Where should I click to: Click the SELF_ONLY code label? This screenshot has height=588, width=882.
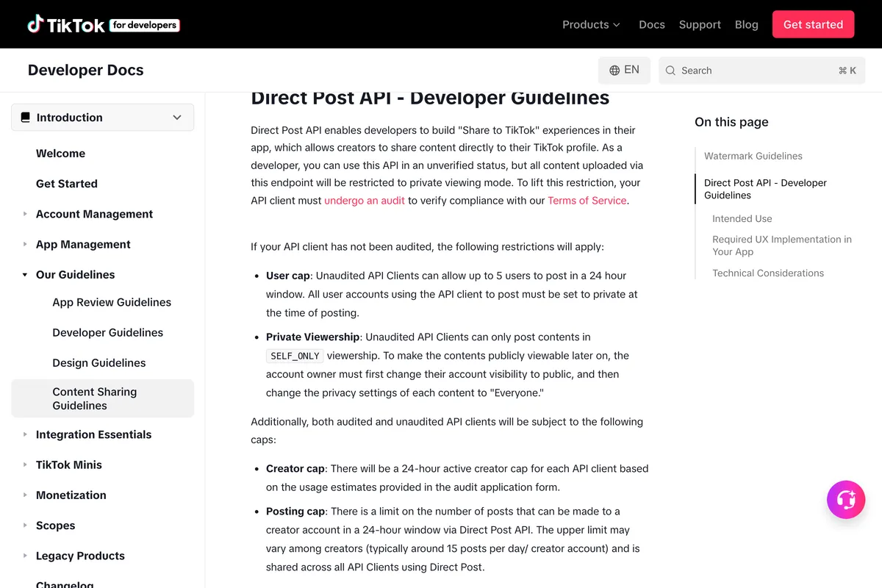pyautogui.click(x=295, y=356)
